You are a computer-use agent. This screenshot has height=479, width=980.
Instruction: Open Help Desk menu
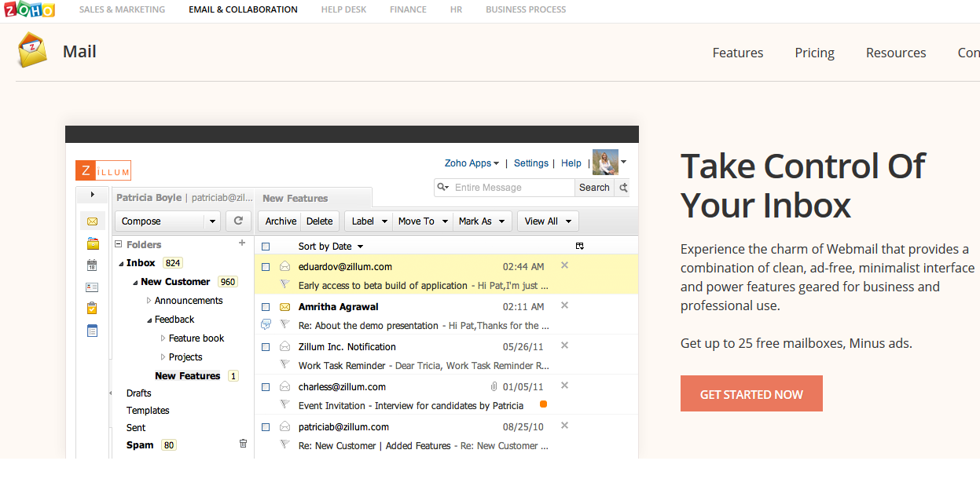343,9
